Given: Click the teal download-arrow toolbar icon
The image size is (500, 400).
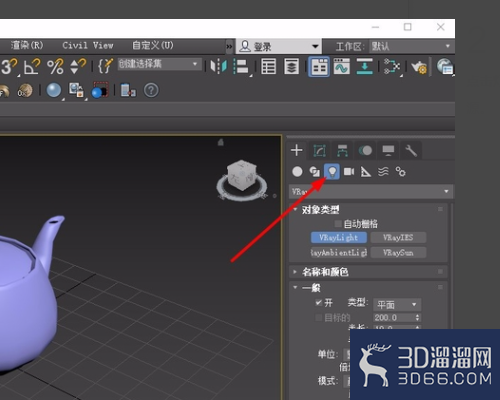Looking at the screenshot, I should coord(365,66).
